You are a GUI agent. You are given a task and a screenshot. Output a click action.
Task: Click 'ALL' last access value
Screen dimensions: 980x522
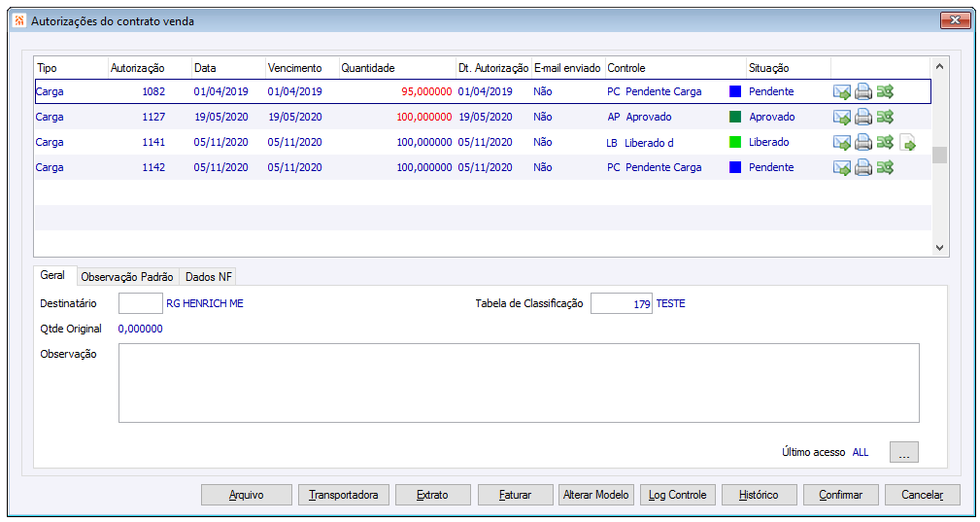click(861, 452)
